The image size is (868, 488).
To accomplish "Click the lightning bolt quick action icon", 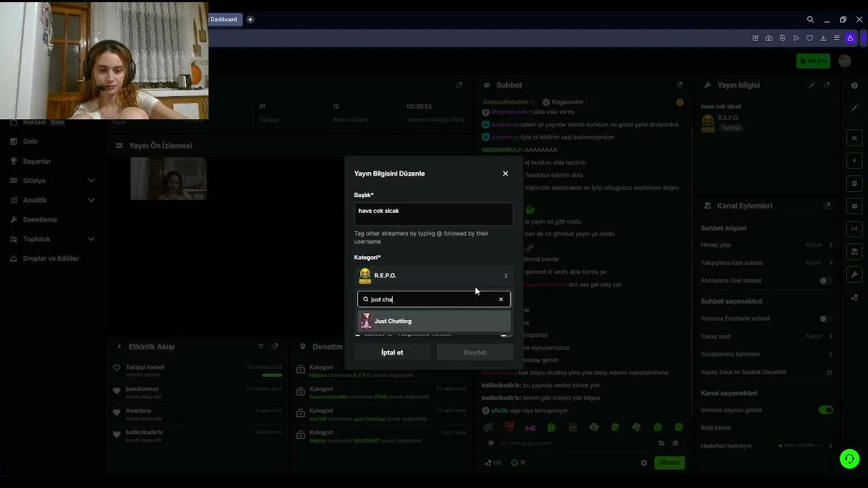I will [x=854, y=161].
